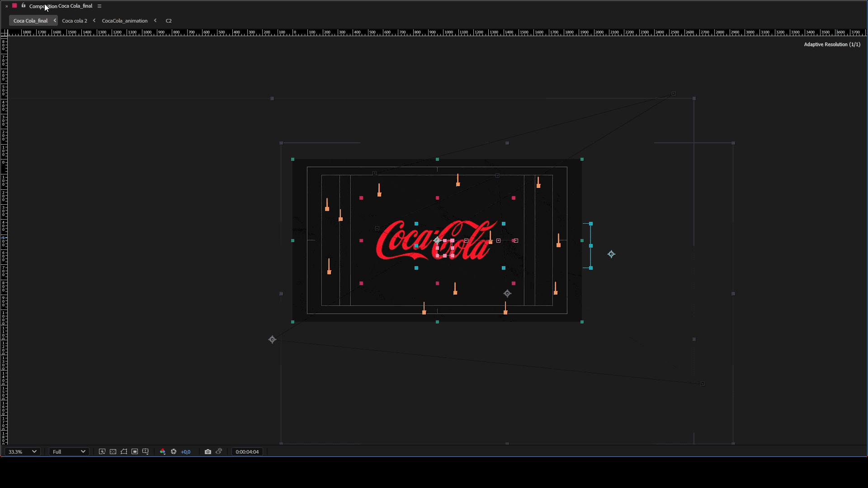Select the bottom-center green handle of the frame
The image size is (868, 488).
437,322
